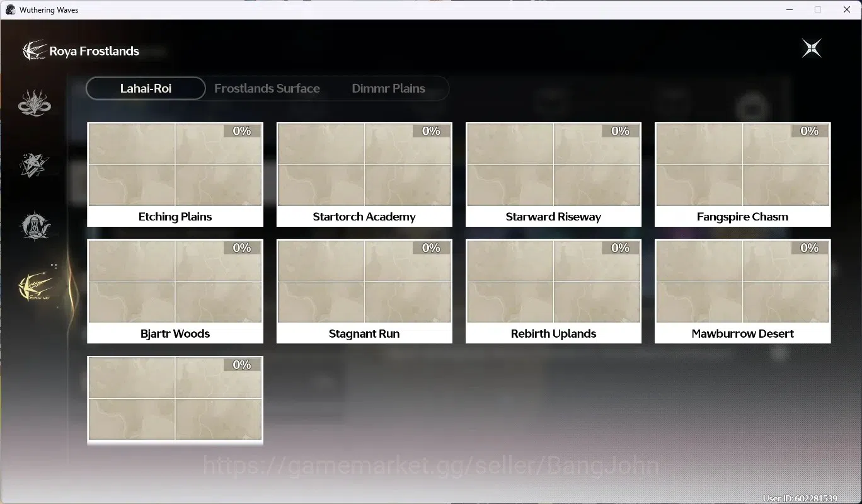Minimize the Wuthering Waves window

click(x=790, y=9)
